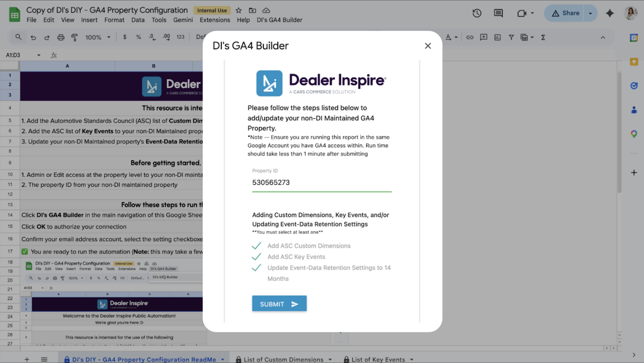
Task: Open the functions sigma icon
Action: click(x=543, y=37)
